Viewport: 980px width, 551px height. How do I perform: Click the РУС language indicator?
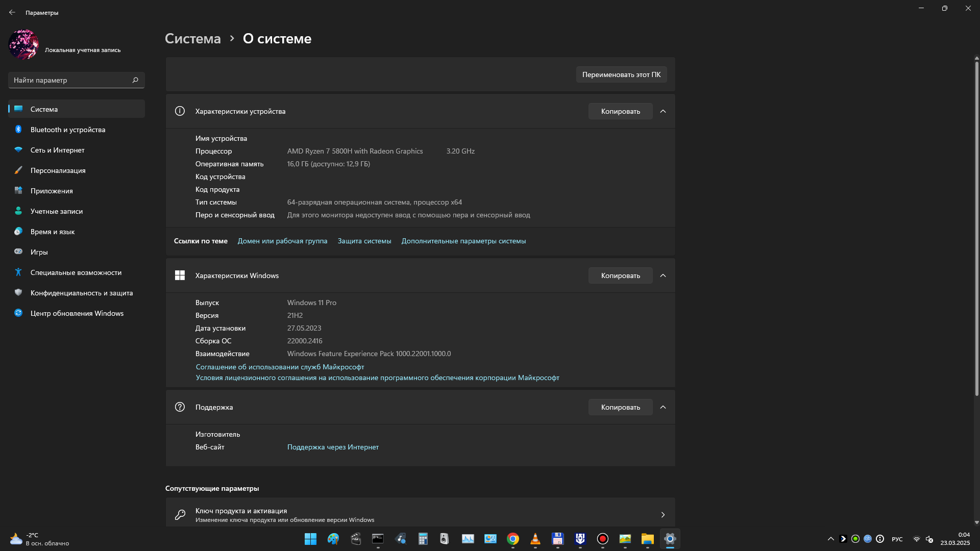[x=897, y=539]
